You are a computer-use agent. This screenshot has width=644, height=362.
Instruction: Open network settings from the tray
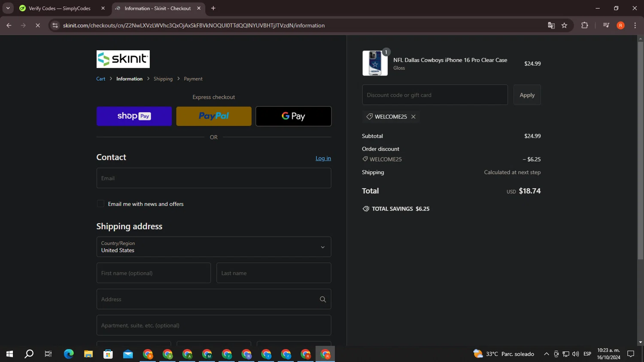tap(566, 354)
